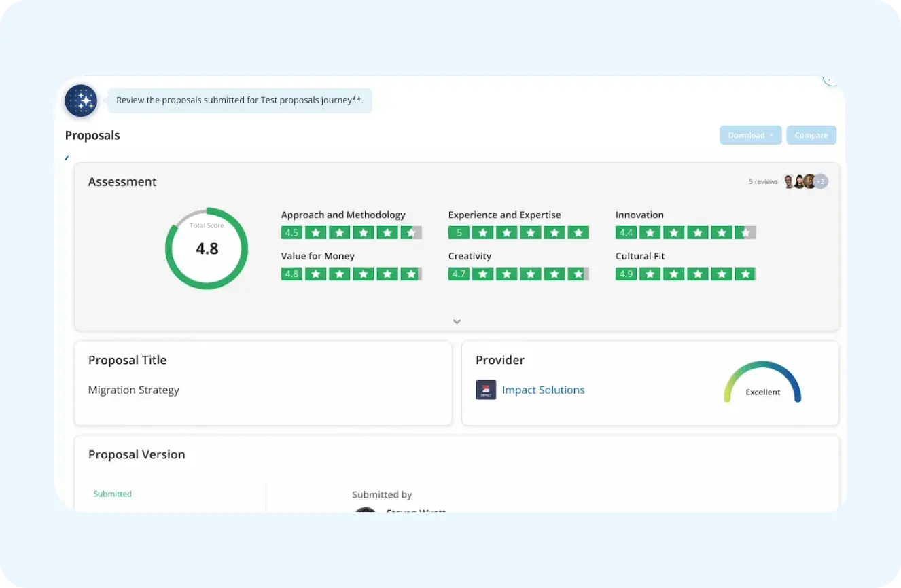Click the third star under Cultural Fit

(x=698, y=274)
